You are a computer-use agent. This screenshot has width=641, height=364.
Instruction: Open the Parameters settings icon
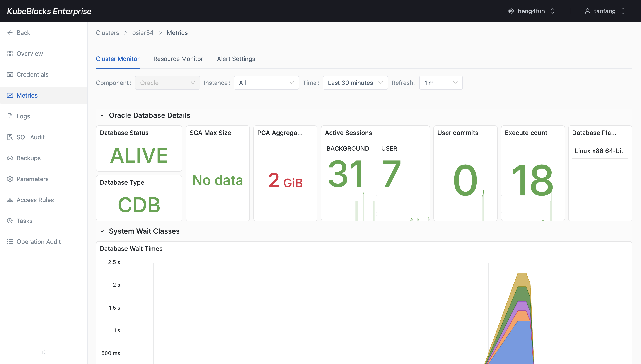[10, 179]
